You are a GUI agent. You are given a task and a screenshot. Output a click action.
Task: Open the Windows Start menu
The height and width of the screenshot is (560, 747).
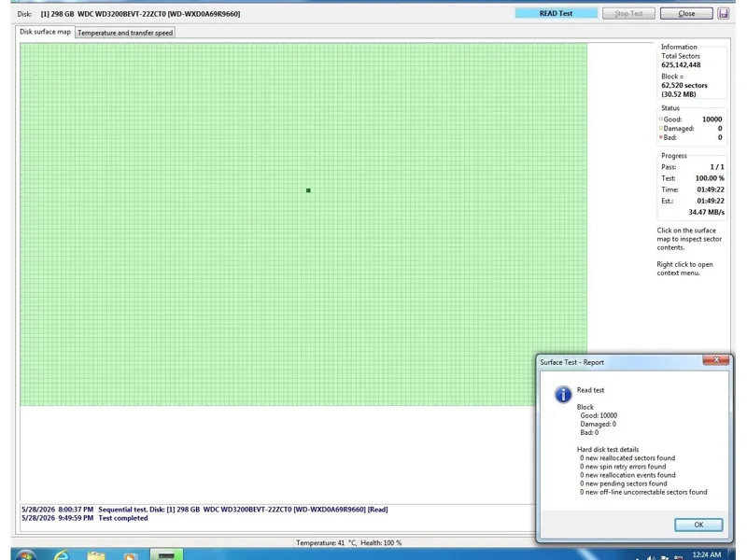pyautogui.click(x=25, y=555)
